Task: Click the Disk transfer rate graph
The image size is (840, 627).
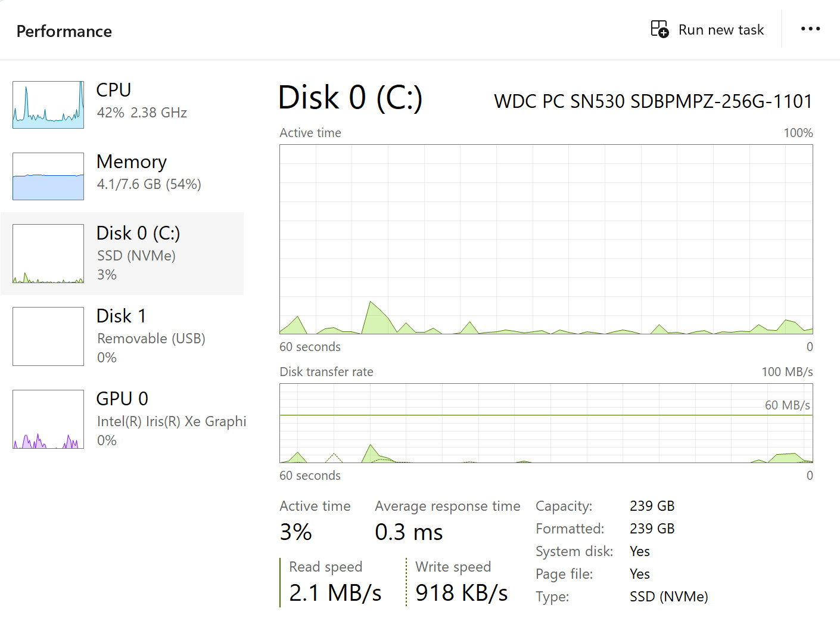Action: 546,423
